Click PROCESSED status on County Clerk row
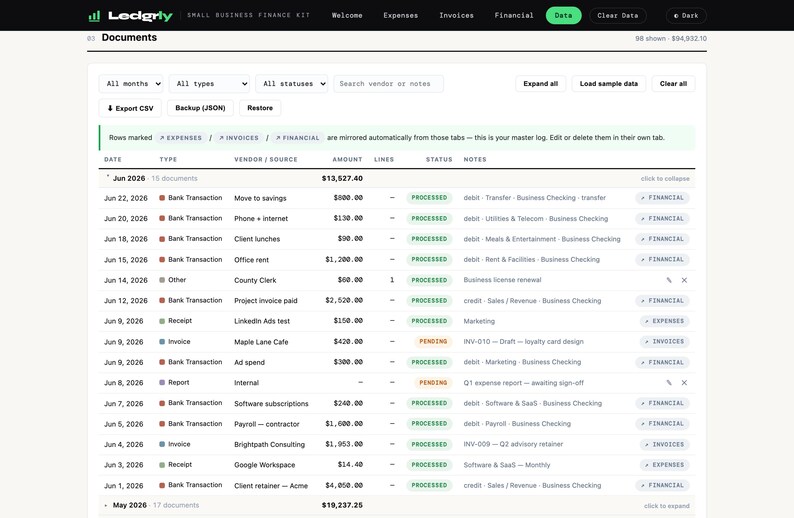 click(x=429, y=280)
